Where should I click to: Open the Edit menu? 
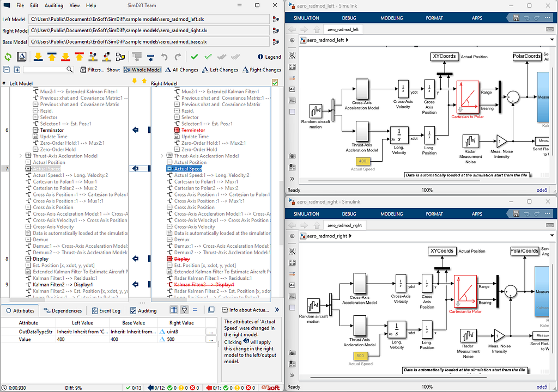point(34,5)
